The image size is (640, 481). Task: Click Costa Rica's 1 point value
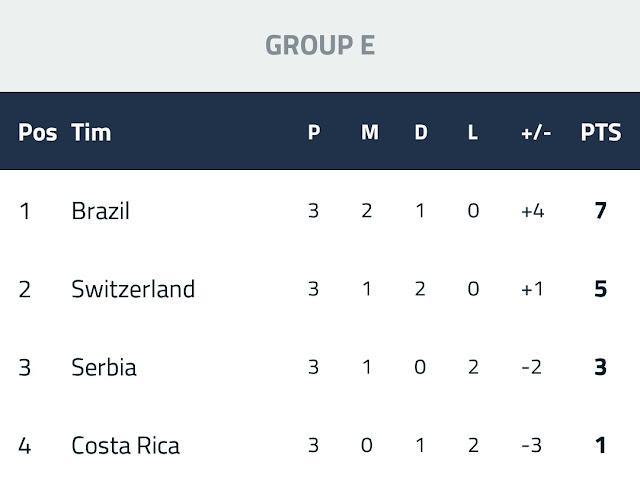pos(600,445)
